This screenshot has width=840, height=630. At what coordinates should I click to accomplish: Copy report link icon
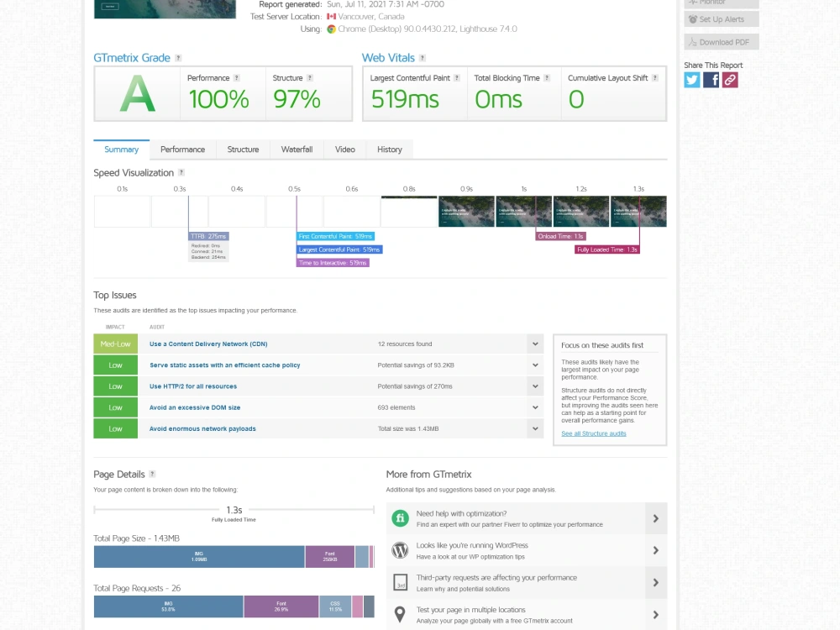click(x=730, y=80)
